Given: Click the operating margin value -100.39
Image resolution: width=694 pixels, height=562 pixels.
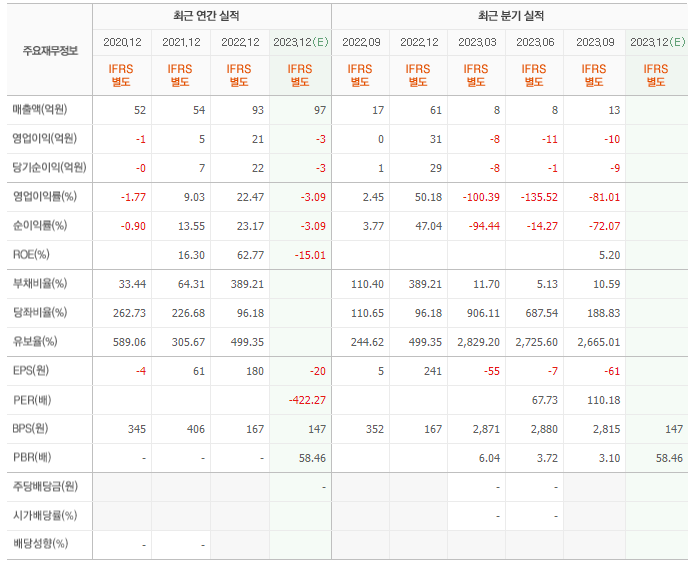Looking at the screenshot, I should pyautogui.click(x=481, y=197).
